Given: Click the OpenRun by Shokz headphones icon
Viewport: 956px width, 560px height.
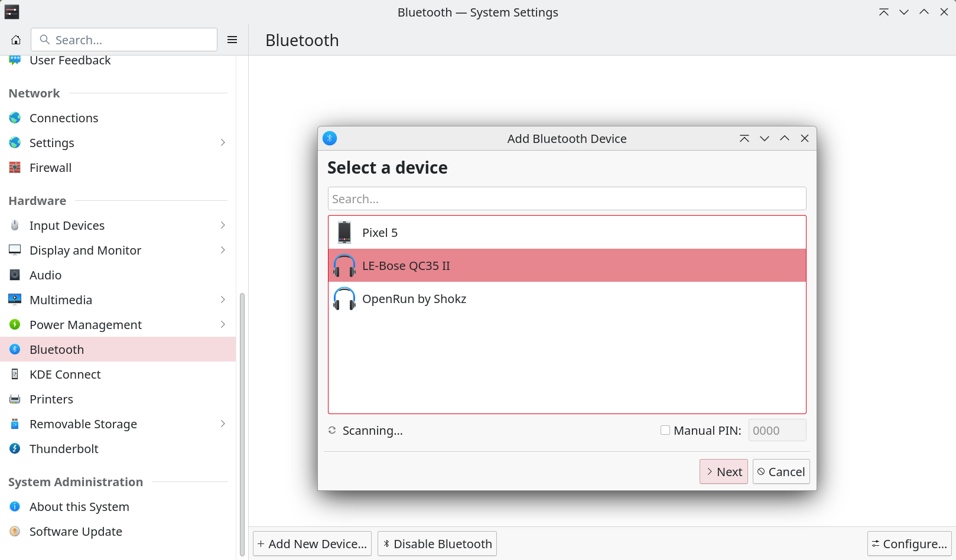Looking at the screenshot, I should coord(344,298).
